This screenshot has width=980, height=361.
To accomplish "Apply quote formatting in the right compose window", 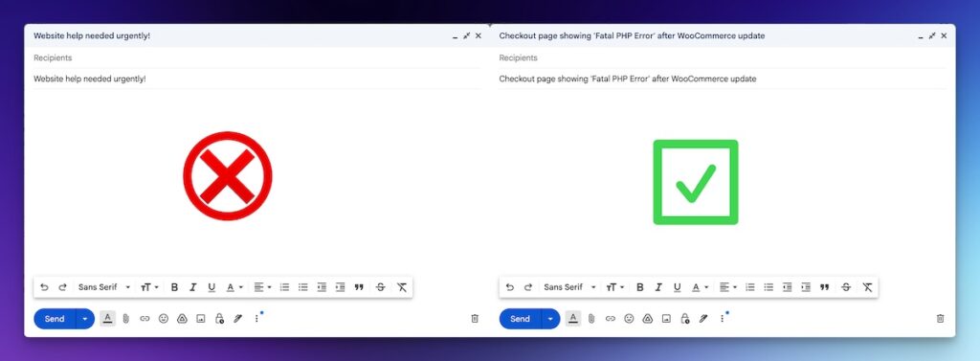I will [x=824, y=287].
